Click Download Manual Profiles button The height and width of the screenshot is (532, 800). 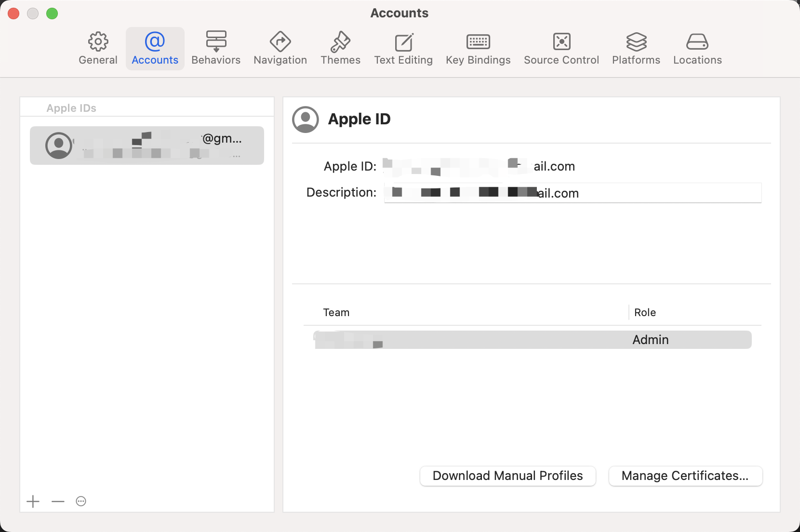[508, 476]
